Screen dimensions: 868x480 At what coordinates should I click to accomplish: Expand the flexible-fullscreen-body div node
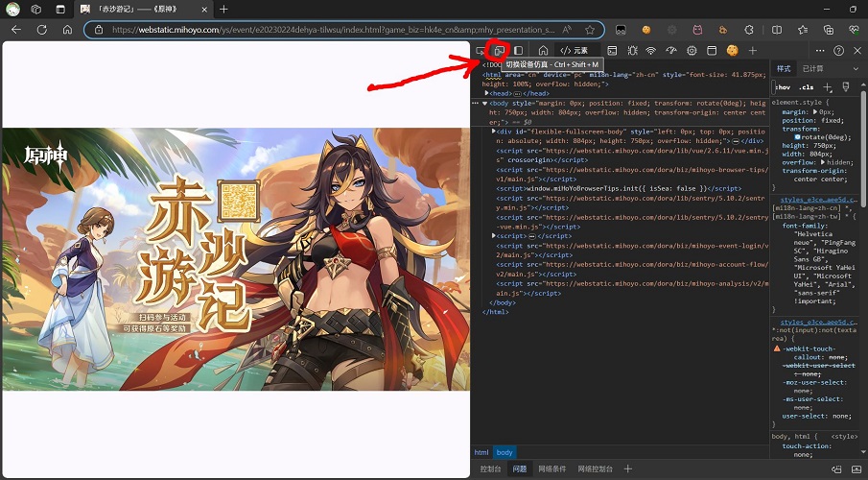(x=494, y=132)
